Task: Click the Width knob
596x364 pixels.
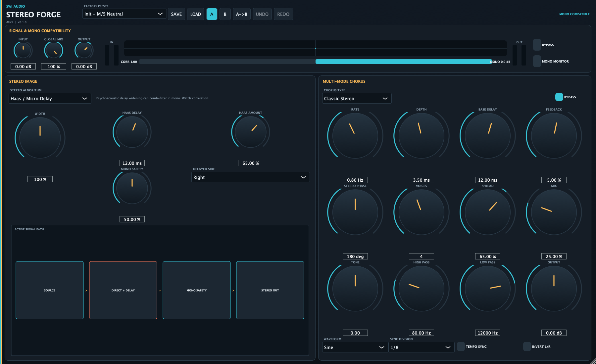Action: 40,137
